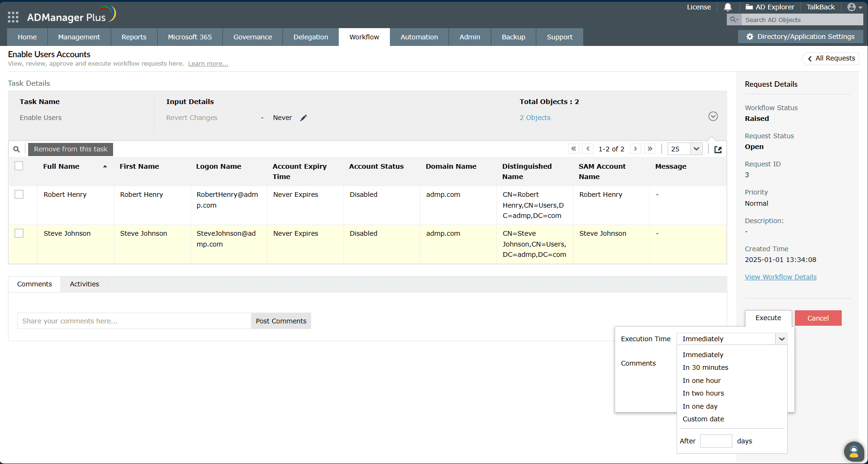Image resolution: width=868 pixels, height=464 pixels.
Task: Go to the last page of results
Action: pyautogui.click(x=650, y=149)
